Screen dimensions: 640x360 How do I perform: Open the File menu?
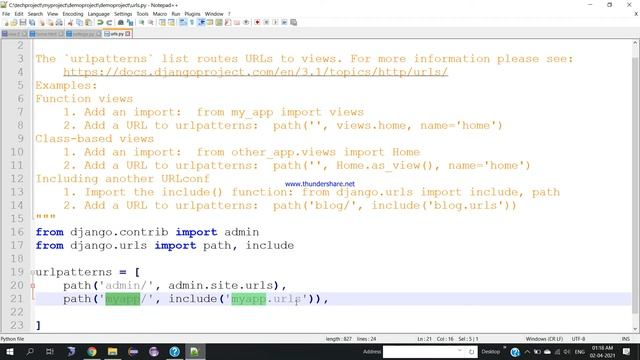click(6, 14)
